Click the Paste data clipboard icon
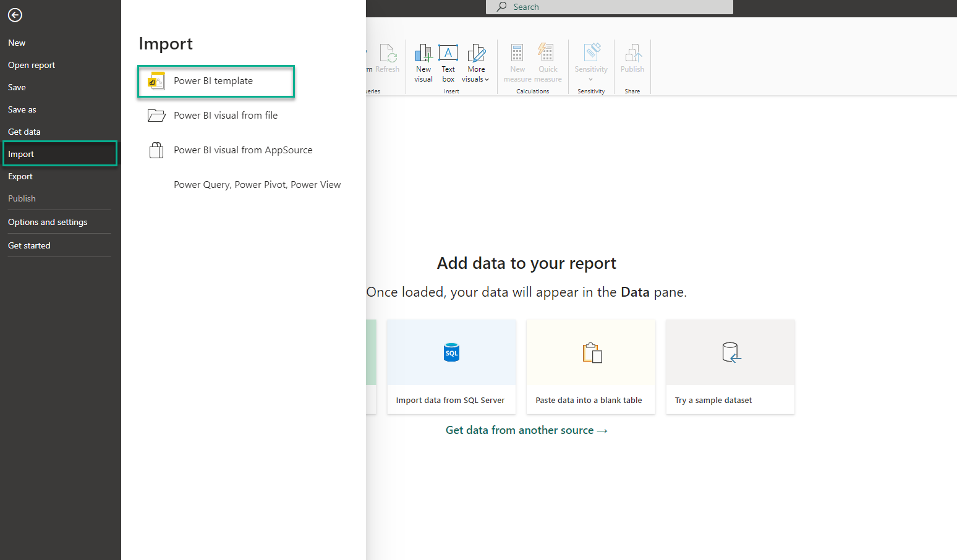The image size is (957, 560). coord(592,352)
